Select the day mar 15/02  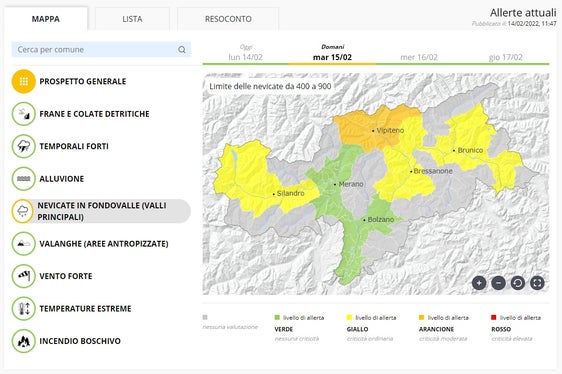[x=332, y=54]
